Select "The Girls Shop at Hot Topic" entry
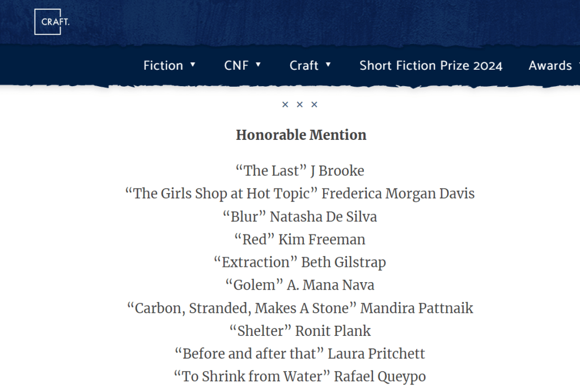Screen dimensions: 580x392 click(299, 193)
